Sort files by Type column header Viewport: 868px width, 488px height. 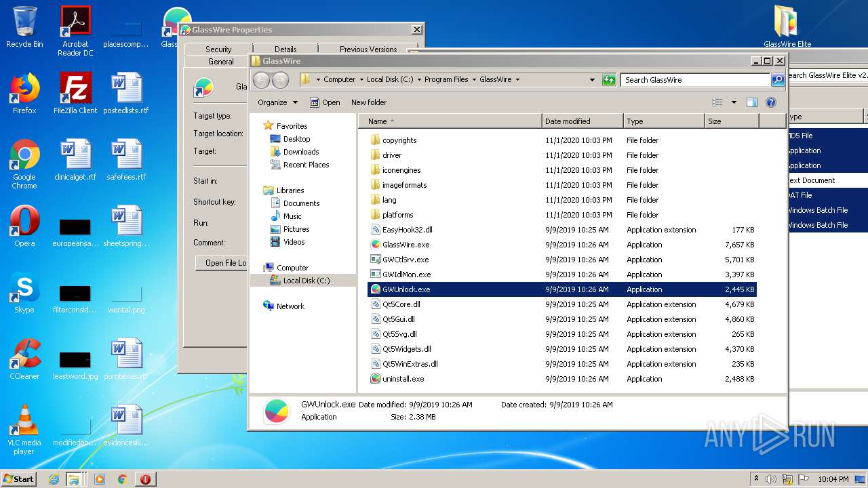coord(664,121)
